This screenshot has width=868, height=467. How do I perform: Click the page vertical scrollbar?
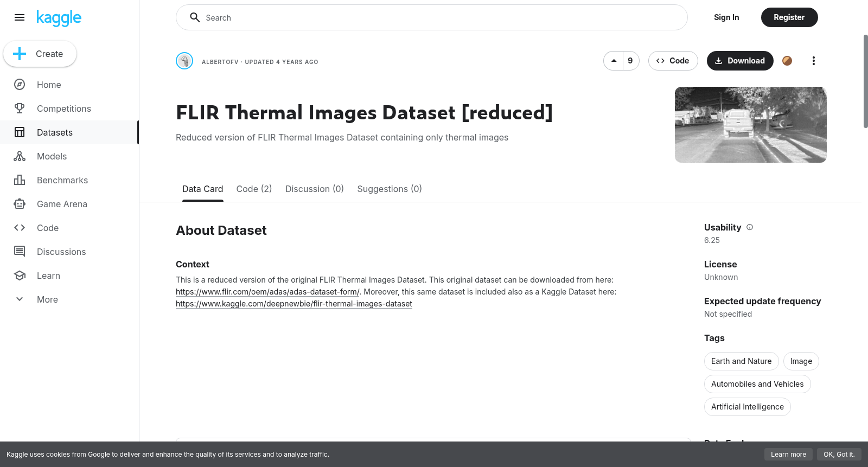[865, 81]
